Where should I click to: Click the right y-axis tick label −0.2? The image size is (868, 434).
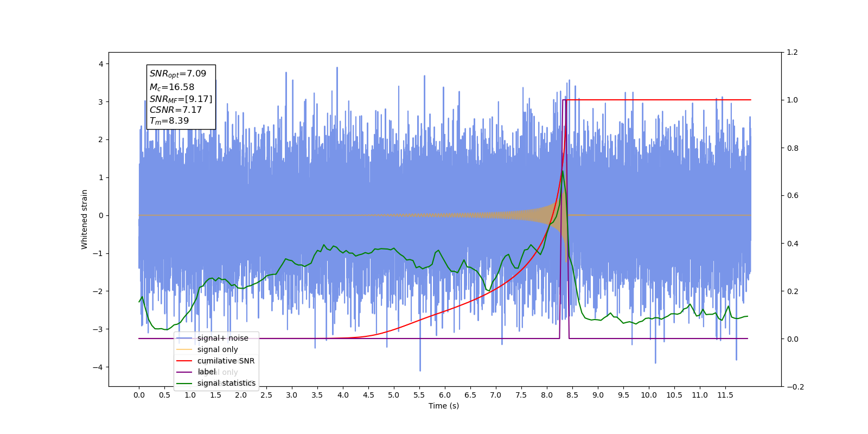(795, 387)
